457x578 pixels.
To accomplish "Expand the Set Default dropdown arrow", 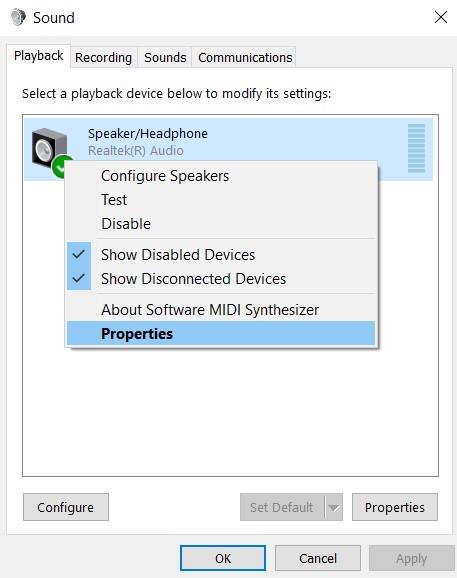I will (x=334, y=508).
